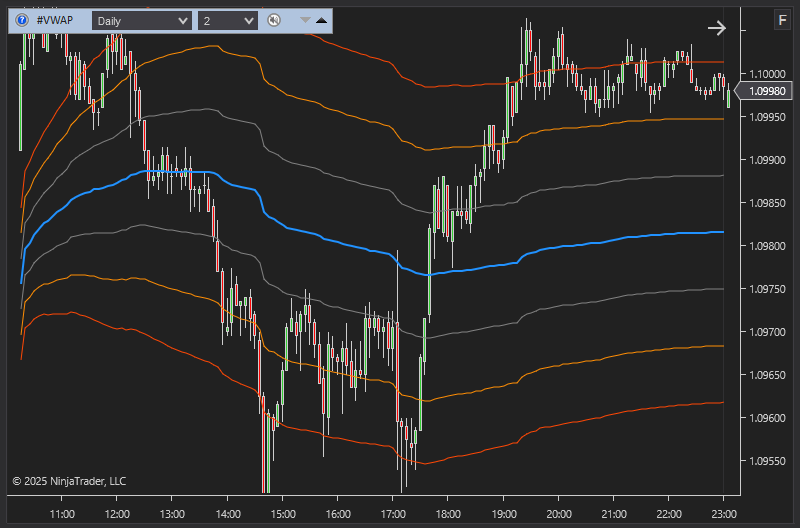Viewport: 800px width, 528px height.
Task: Click the 18:00 label on time axis
Action: (x=447, y=515)
